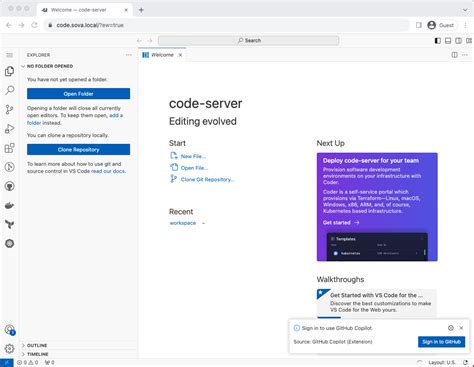Viewport: 474px width, 367px height.
Task: Click Sign in to GitHub button
Action: (x=441, y=342)
